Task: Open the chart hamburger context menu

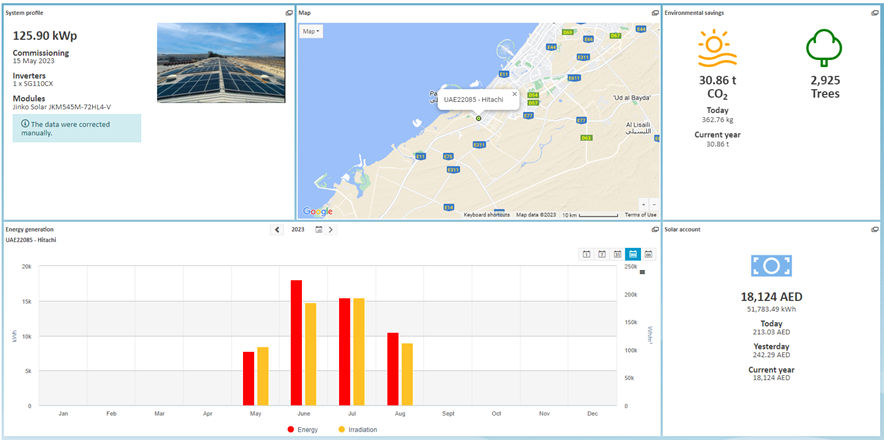Action: [x=642, y=272]
